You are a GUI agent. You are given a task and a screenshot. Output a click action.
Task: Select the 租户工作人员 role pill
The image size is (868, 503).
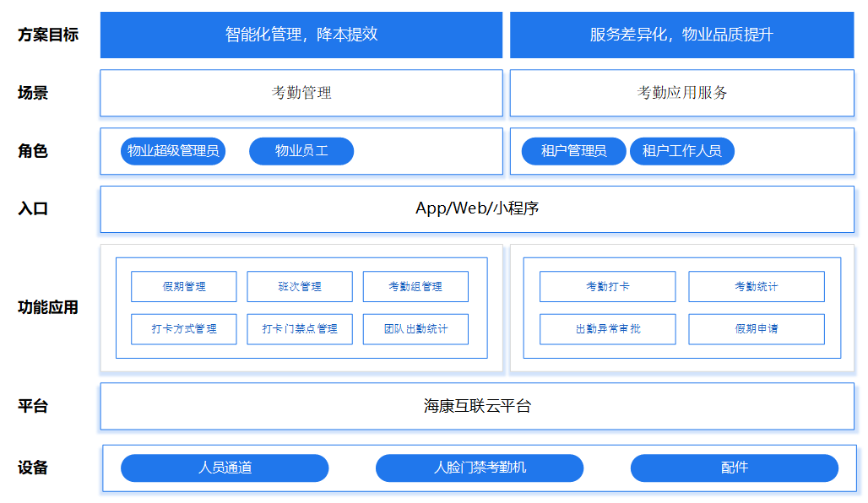click(x=681, y=151)
